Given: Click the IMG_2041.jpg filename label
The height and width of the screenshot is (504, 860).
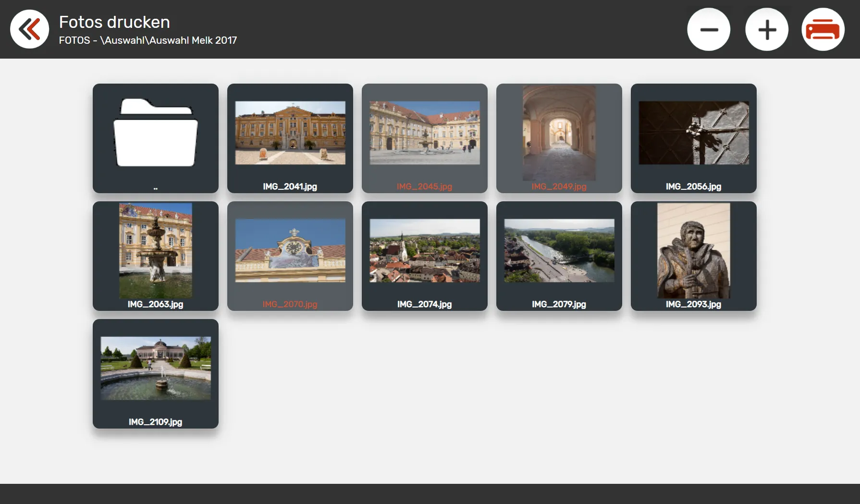Looking at the screenshot, I should tap(290, 186).
